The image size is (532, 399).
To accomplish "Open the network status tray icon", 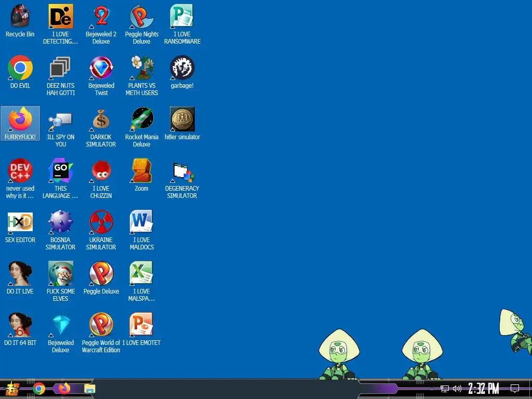I will 445,389.
